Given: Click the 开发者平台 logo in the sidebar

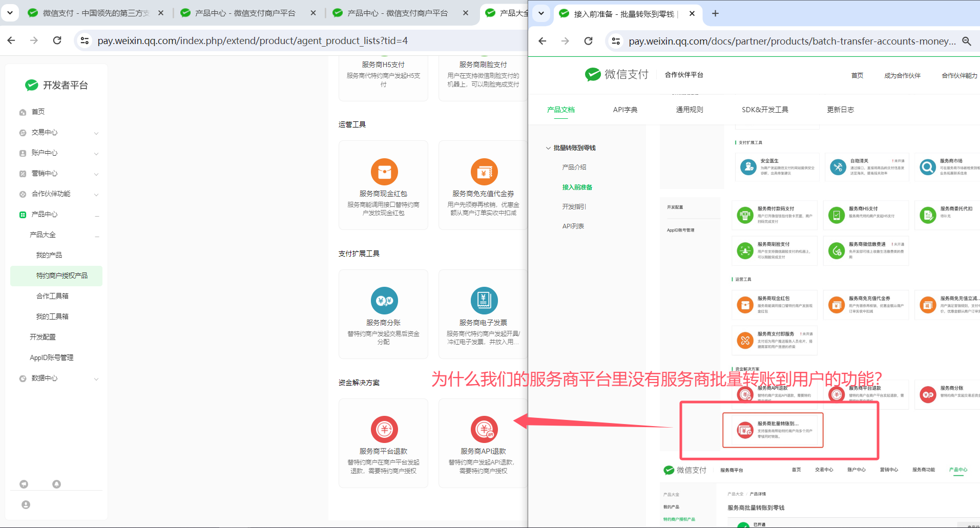Looking at the screenshot, I should (56, 85).
